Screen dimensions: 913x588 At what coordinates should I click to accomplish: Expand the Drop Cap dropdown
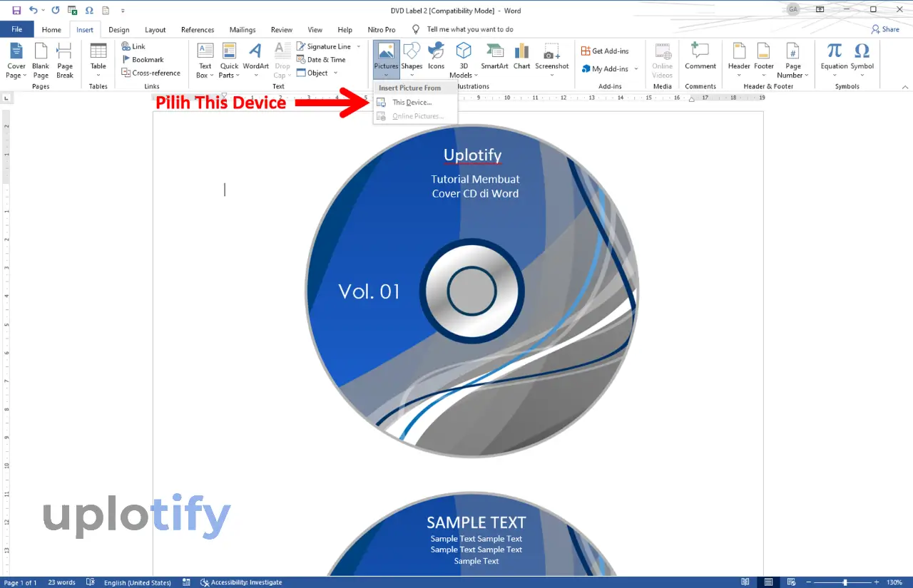[282, 61]
